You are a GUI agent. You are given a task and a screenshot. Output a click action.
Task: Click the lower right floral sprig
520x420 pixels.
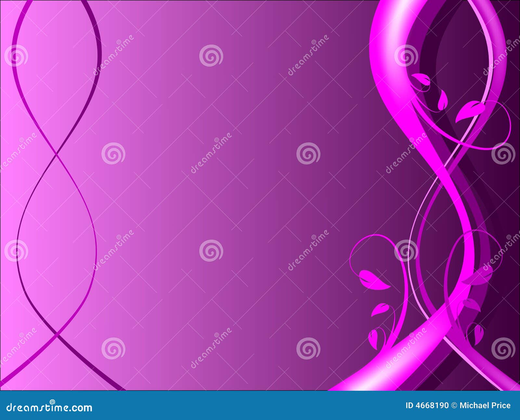pos(377,293)
